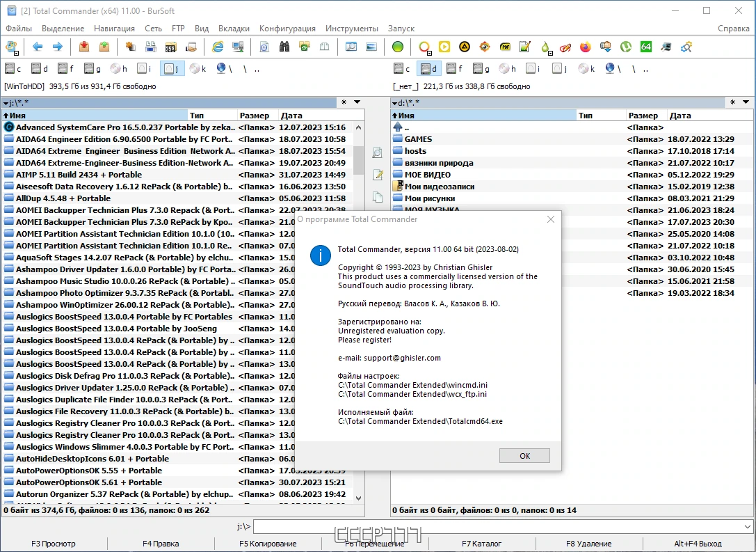Screen dimensions: 756x552
Task: Click the left panel vertical scrollbar thumb
Action: (x=358, y=159)
